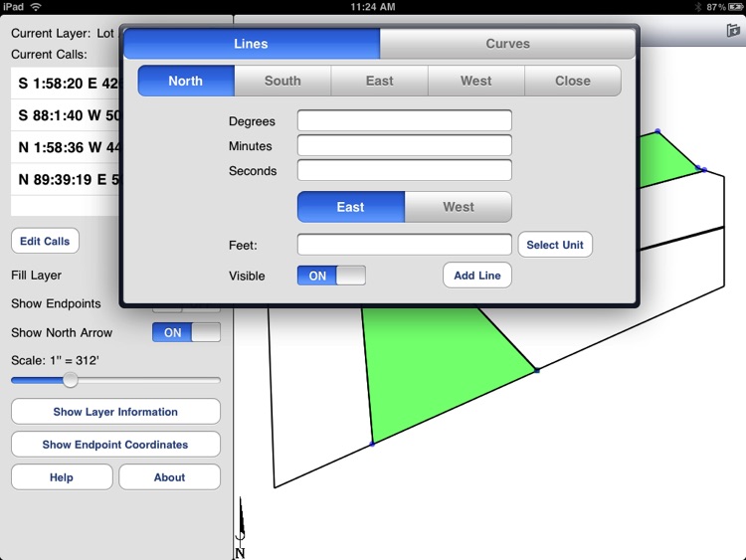The width and height of the screenshot is (746, 560).
Task: Focus the Degrees input field
Action: click(405, 120)
